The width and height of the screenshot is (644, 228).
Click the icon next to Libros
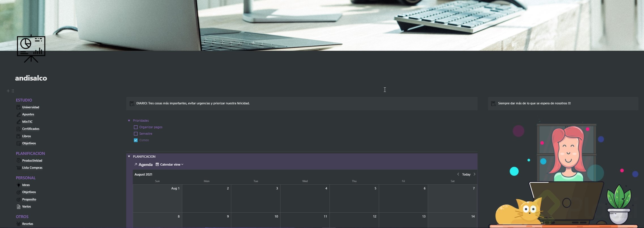click(18, 136)
